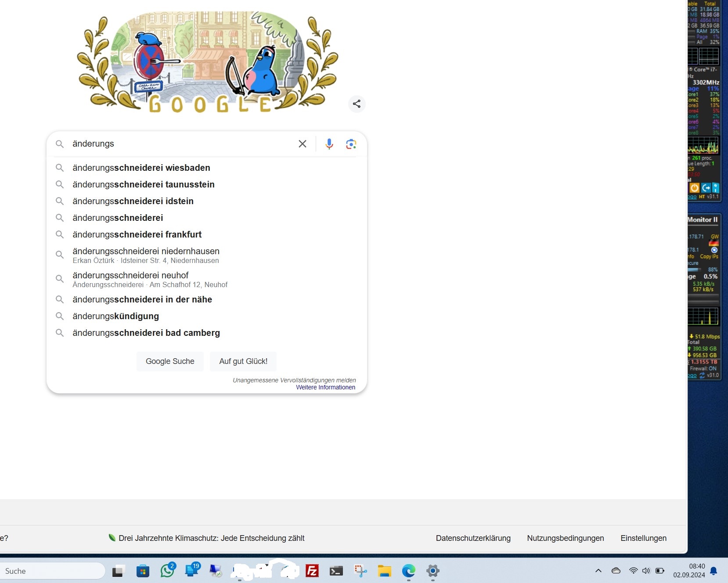Click the blue logoff arrow in CPU gadget
The image size is (728, 583).
(x=706, y=188)
